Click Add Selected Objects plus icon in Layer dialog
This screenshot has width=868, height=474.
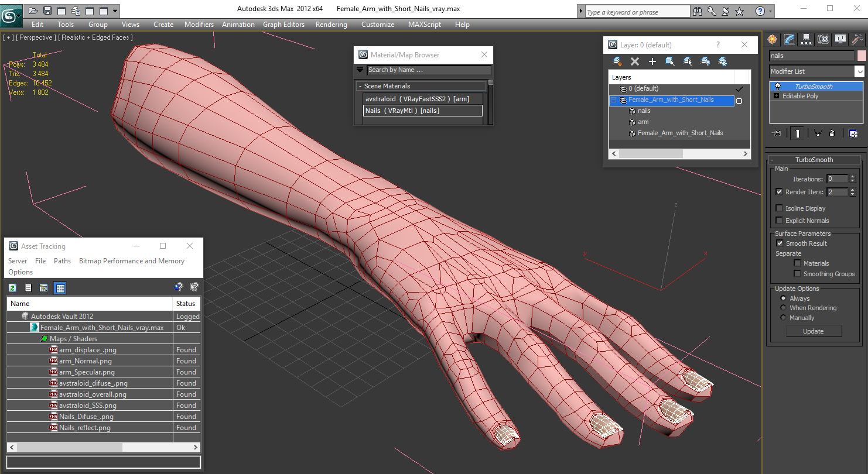click(652, 61)
